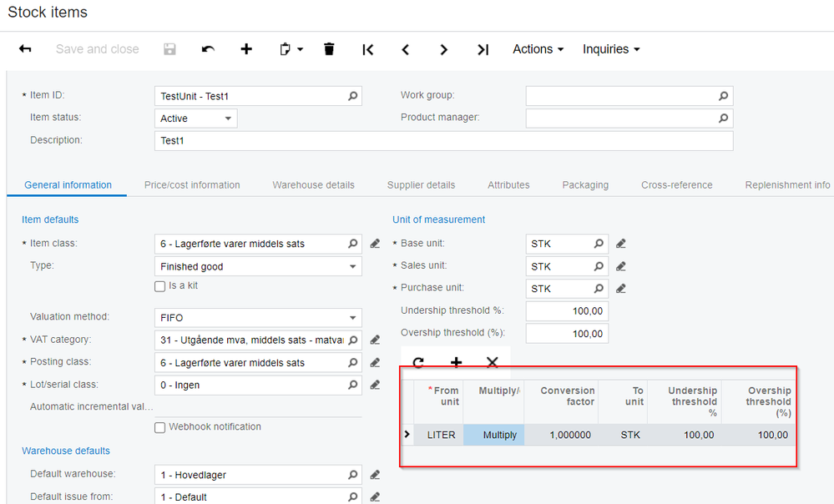
Task: Switch to the Price/cost information tab
Action: tap(192, 185)
